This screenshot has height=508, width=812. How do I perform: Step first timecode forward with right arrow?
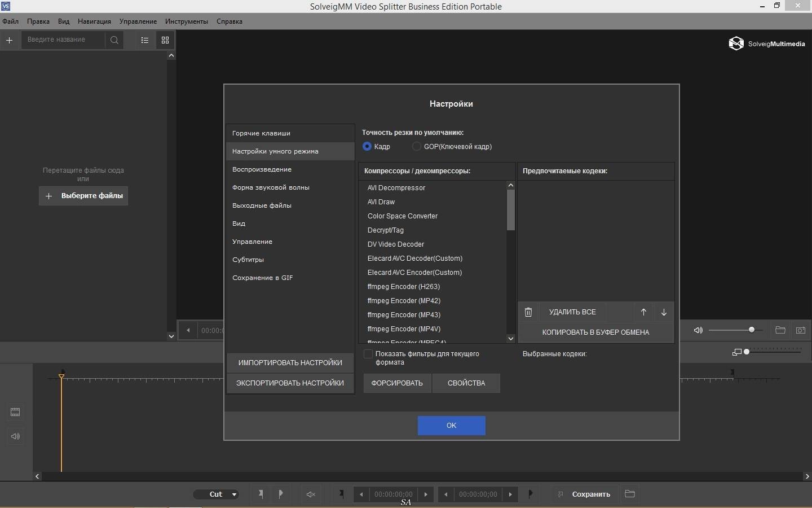pyautogui.click(x=426, y=494)
